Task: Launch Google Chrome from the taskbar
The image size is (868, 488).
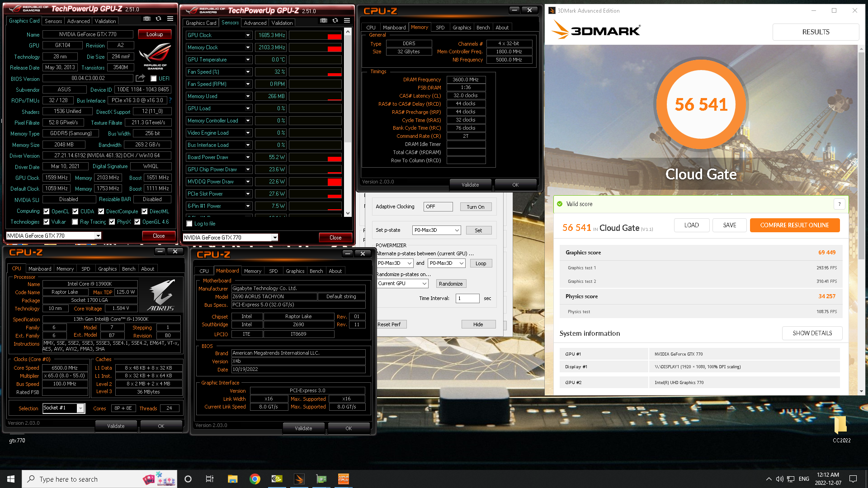Action: click(x=255, y=479)
